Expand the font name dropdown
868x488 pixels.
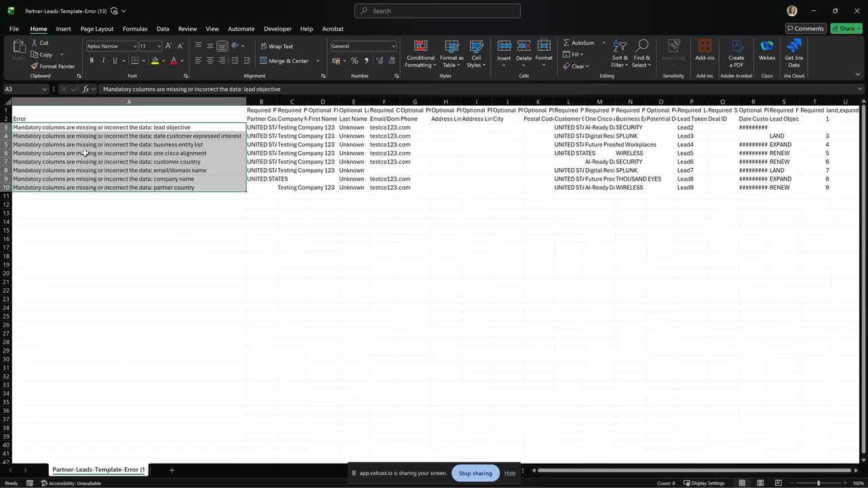pos(134,46)
